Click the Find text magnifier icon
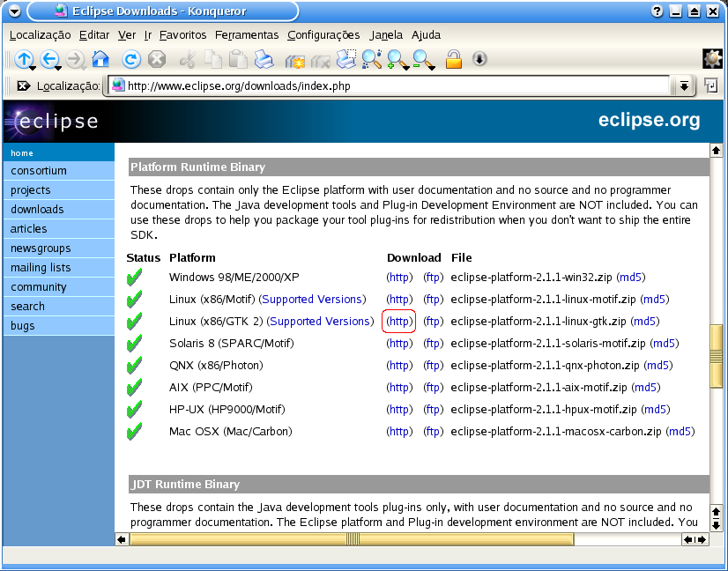The image size is (728, 571). pyautogui.click(x=371, y=59)
